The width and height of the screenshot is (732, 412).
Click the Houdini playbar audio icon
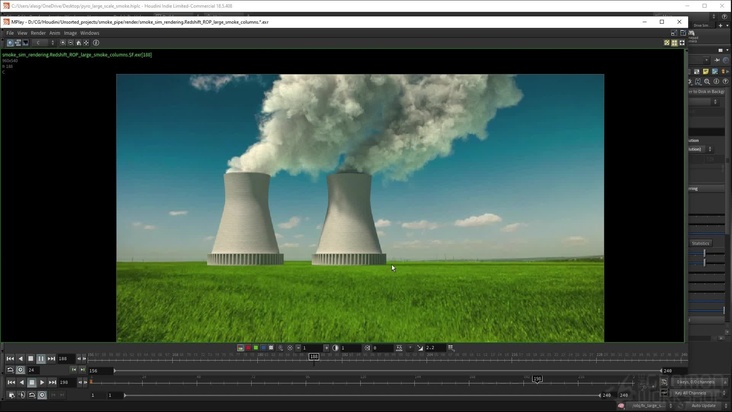(21, 395)
